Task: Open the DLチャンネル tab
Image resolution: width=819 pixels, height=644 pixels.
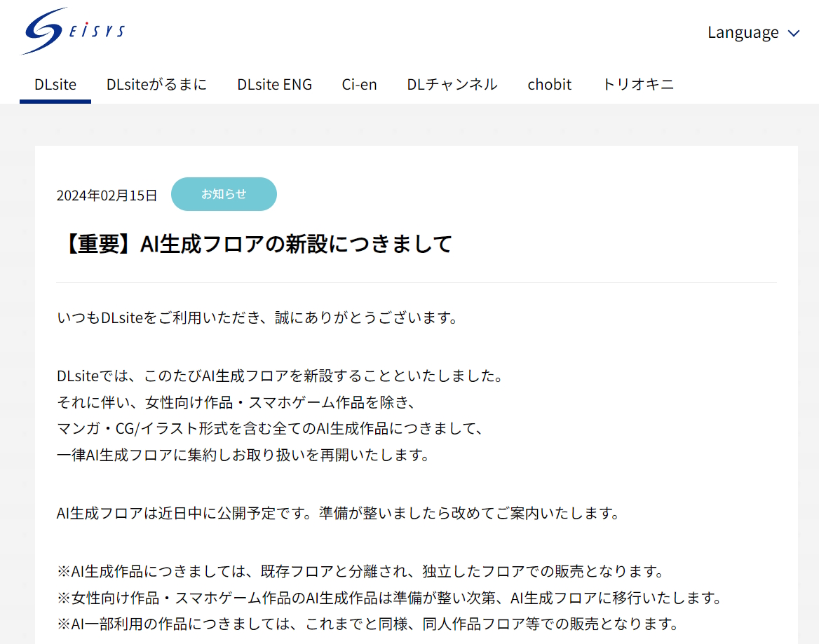Action: pyautogui.click(x=452, y=83)
